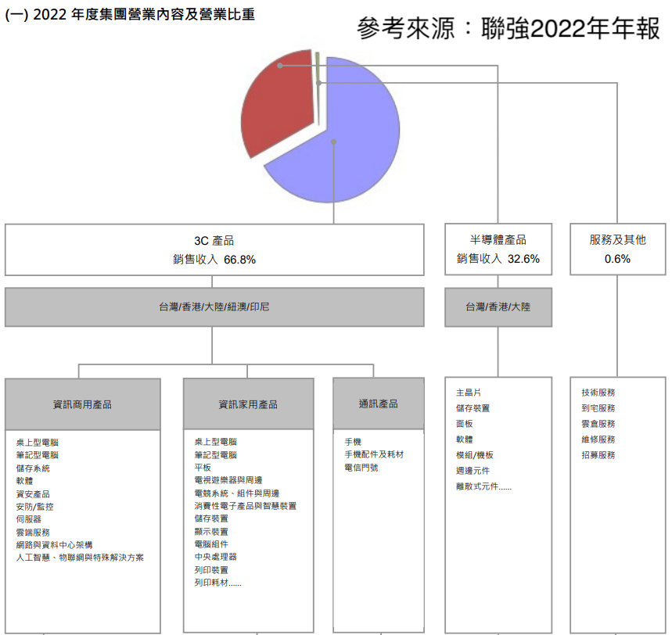672x635 pixels.
Task: Click '儲存裝置' under 資訊家用產品
Action: click(x=211, y=518)
